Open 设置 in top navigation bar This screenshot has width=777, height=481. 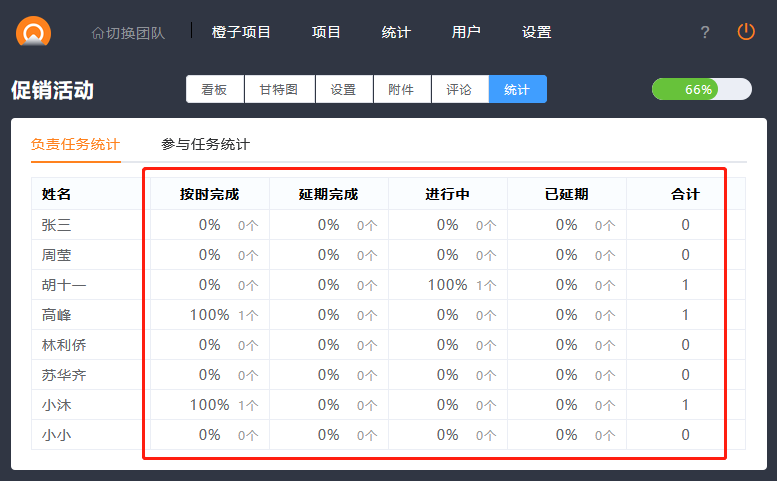pyautogui.click(x=536, y=32)
